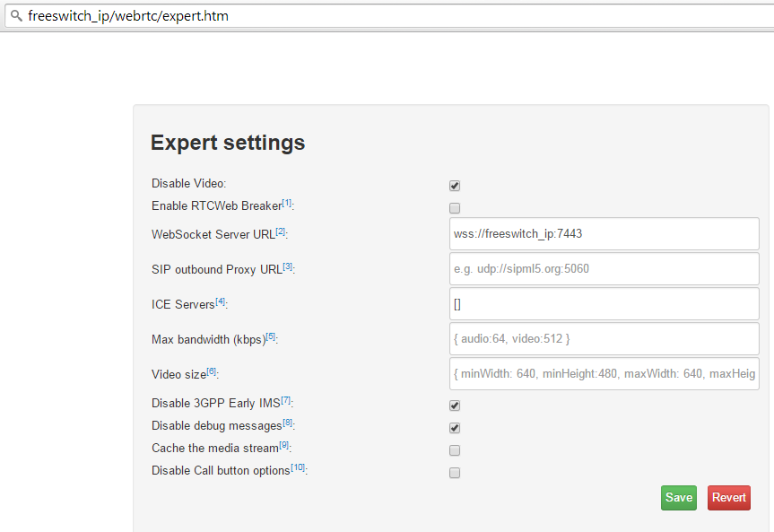
Task: Check Cache the media stream option
Action: pos(455,450)
